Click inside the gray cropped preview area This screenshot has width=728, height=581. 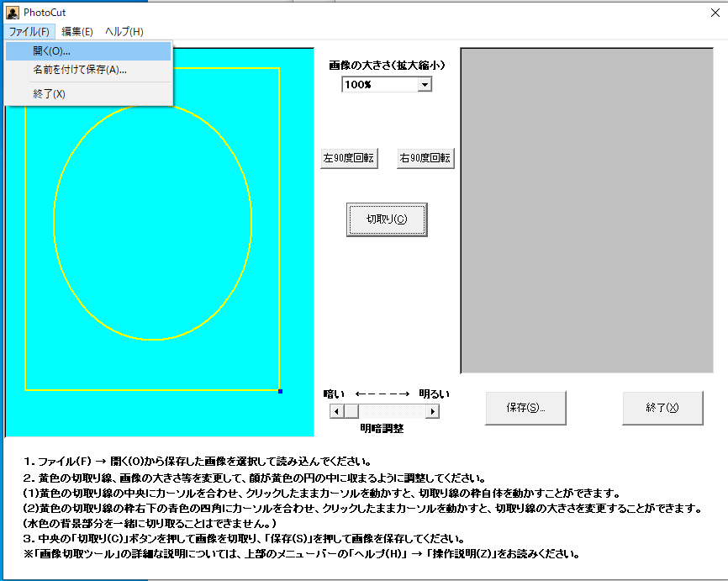[x=587, y=210]
